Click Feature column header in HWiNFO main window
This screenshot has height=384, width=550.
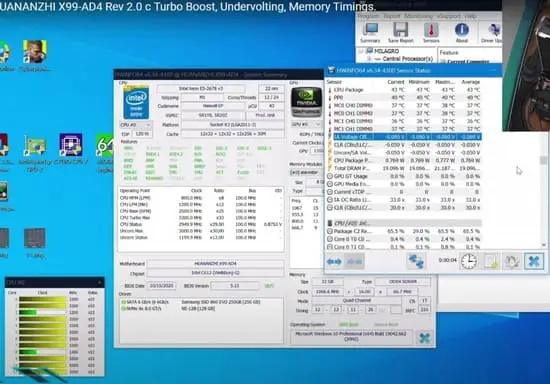click(449, 53)
